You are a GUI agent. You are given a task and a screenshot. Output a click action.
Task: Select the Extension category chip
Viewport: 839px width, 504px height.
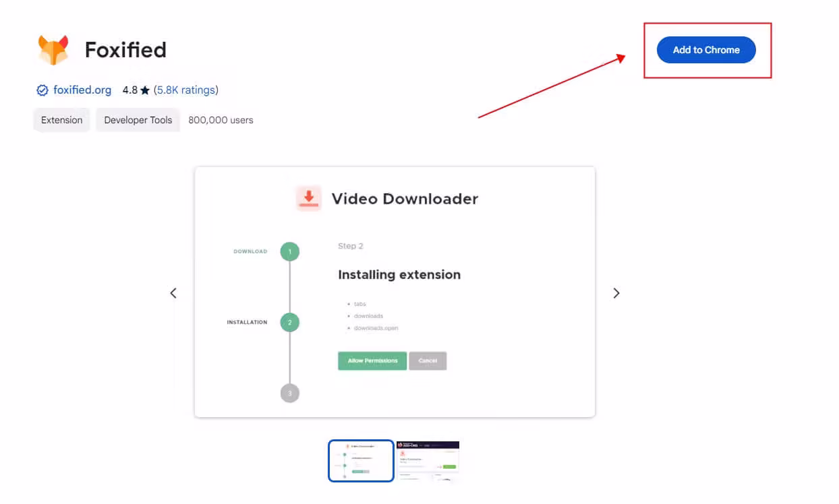(61, 120)
